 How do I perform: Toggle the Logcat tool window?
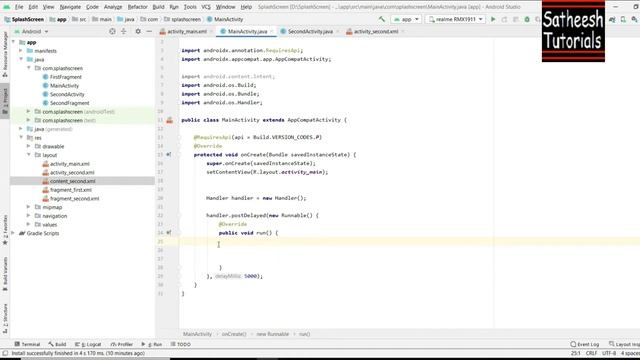pyautogui.click(x=88, y=344)
